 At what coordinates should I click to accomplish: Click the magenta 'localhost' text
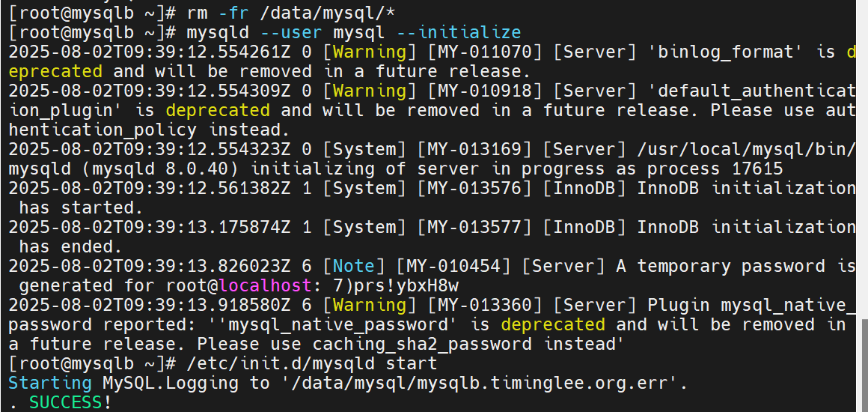coord(265,286)
